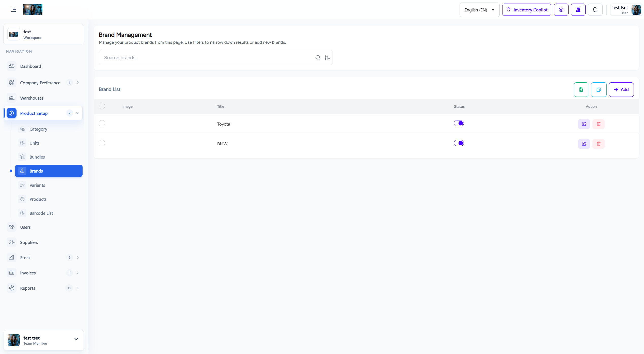The height and width of the screenshot is (354, 644).
Task: Click the Category icon in submenu
Action: tap(22, 129)
